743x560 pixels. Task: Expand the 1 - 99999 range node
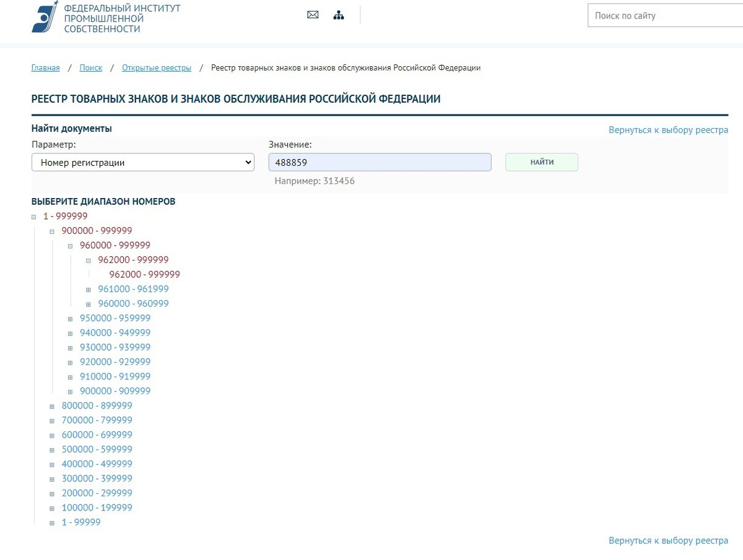tap(51, 522)
